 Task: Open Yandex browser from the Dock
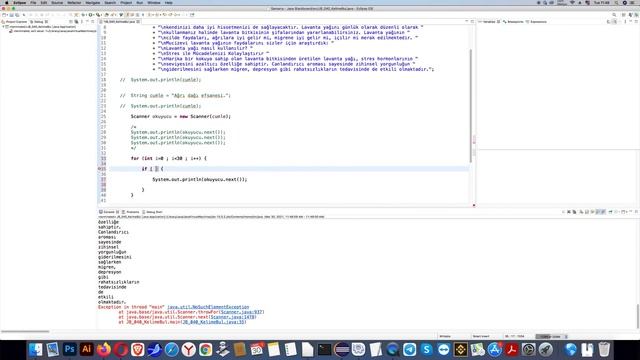[x=189, y=350]
